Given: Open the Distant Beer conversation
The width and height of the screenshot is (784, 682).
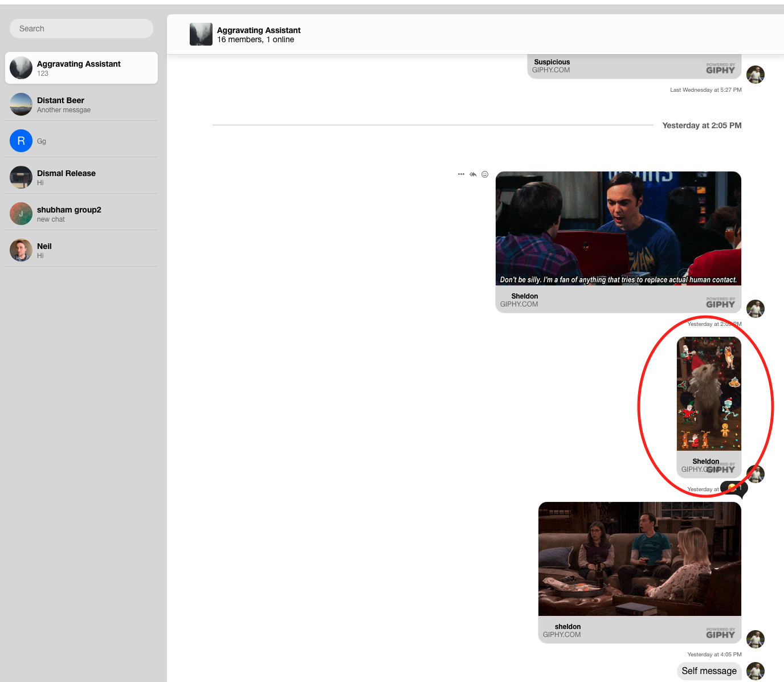Looking at the screenshot, I should 81,104.
